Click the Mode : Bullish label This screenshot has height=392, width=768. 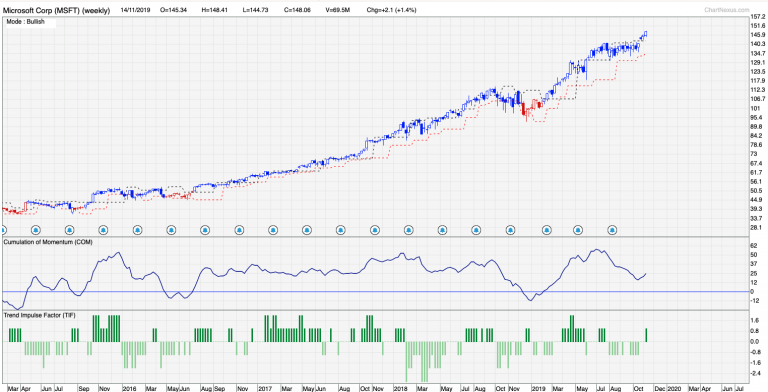click(x=25, y=22)
